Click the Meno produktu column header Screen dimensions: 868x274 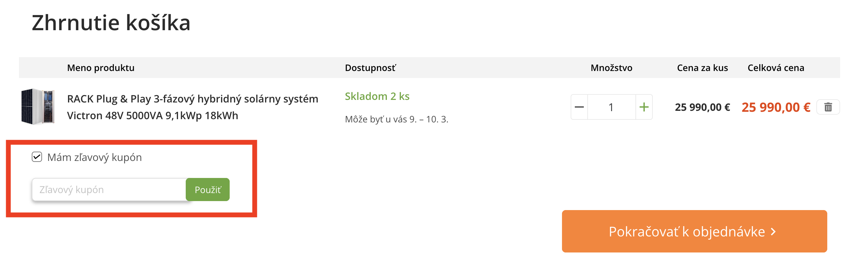pos(100,68)
